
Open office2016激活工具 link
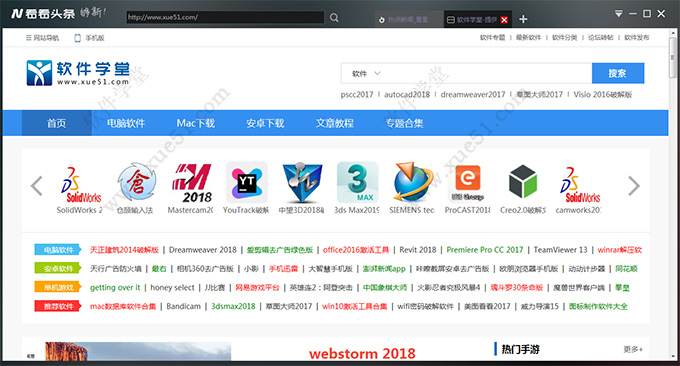356,250
